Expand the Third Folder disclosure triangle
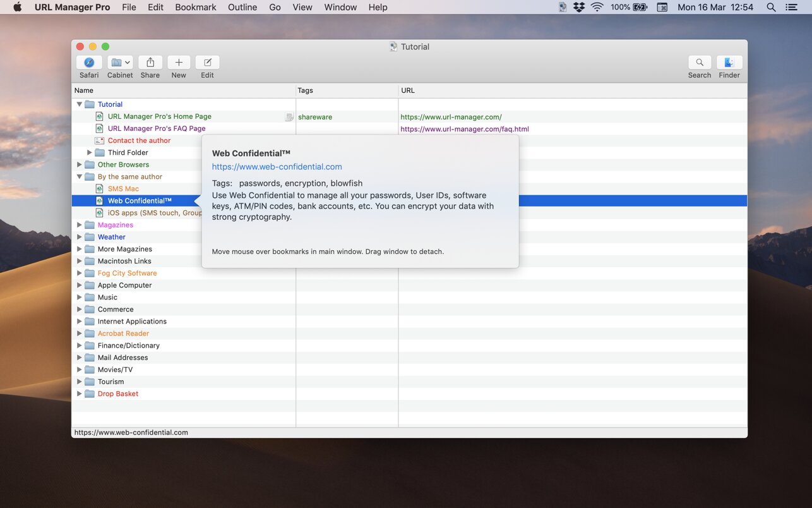Screen dimensions: 812x508 pos(90,153)
